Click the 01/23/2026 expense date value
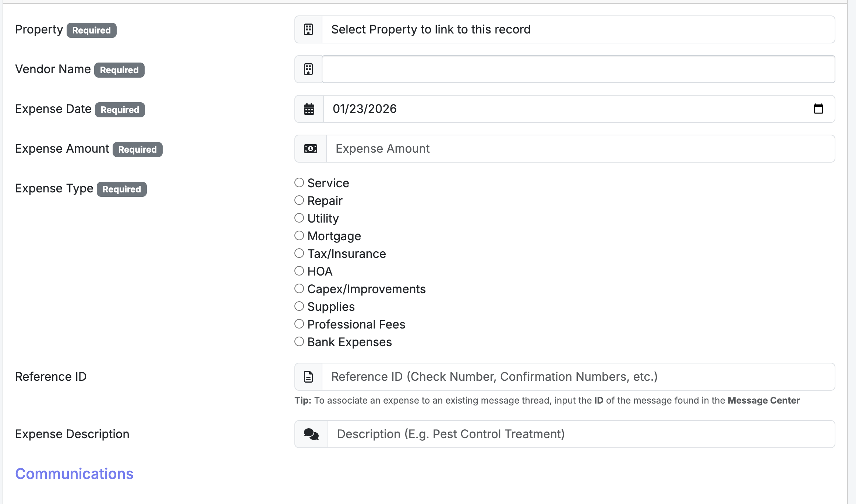 (x=365, y=109)
